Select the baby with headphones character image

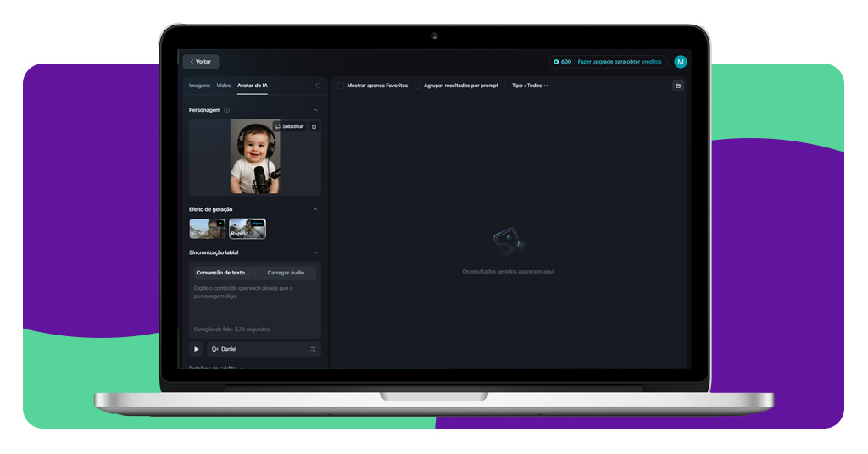tap(255, 157)
